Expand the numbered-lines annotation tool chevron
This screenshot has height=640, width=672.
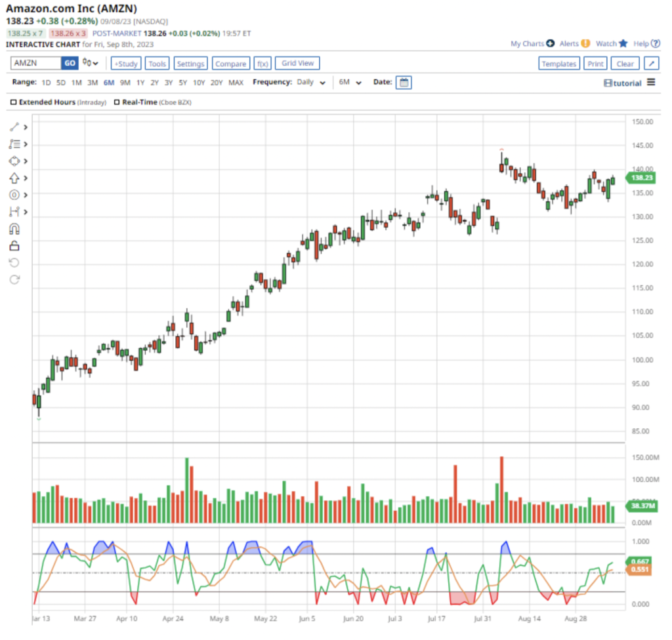[x=26, y=144]
